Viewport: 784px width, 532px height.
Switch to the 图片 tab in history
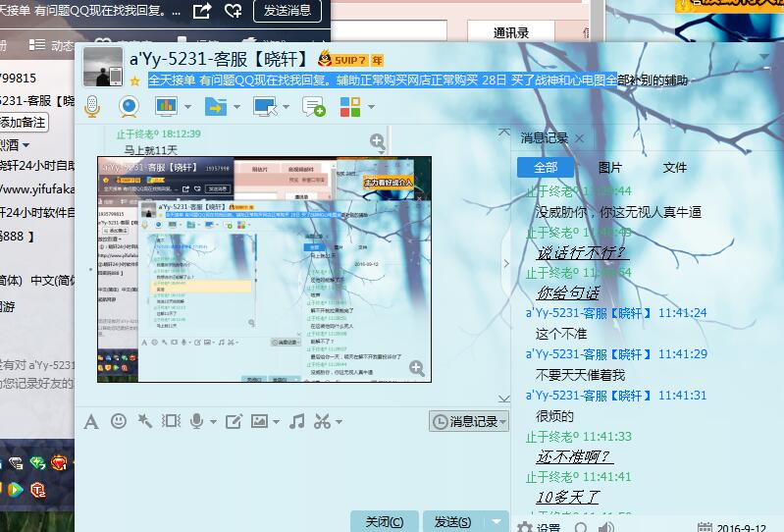point(609,168)
